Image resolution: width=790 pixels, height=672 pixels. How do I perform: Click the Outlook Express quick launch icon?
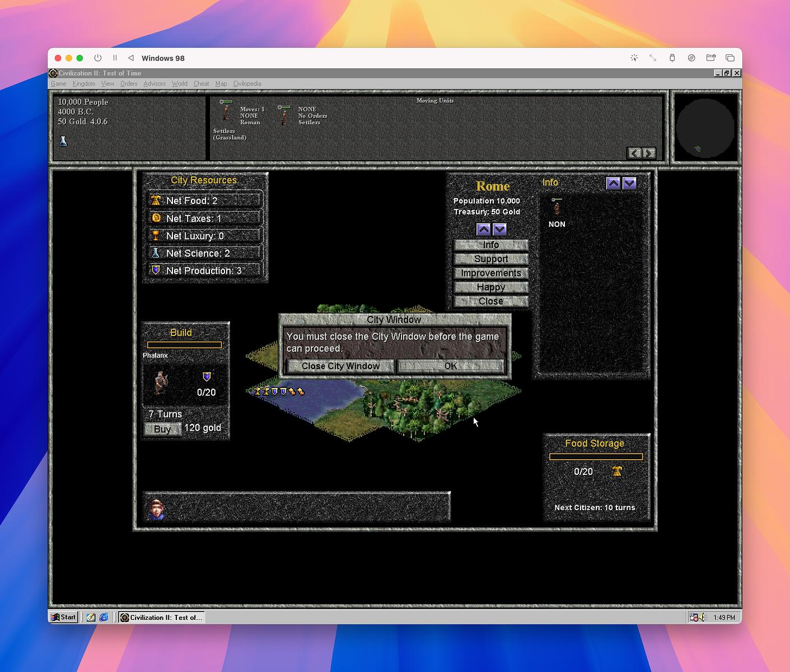point(91,617)
